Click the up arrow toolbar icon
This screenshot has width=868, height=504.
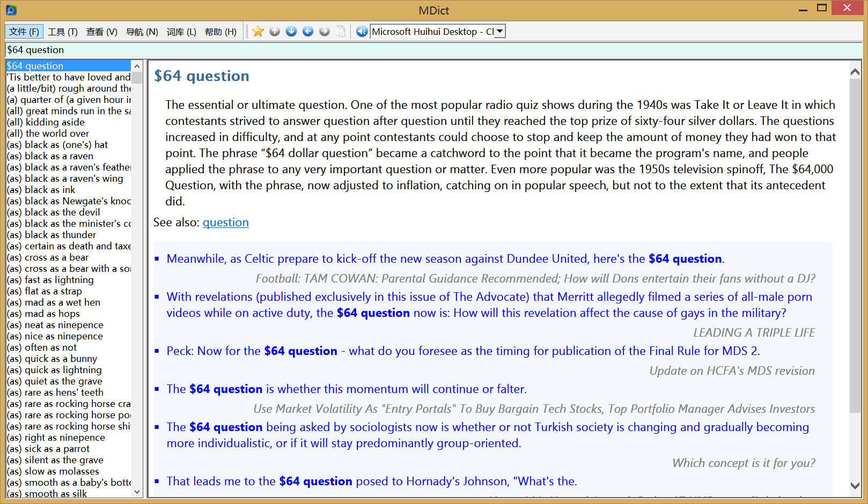coord(275,32)
